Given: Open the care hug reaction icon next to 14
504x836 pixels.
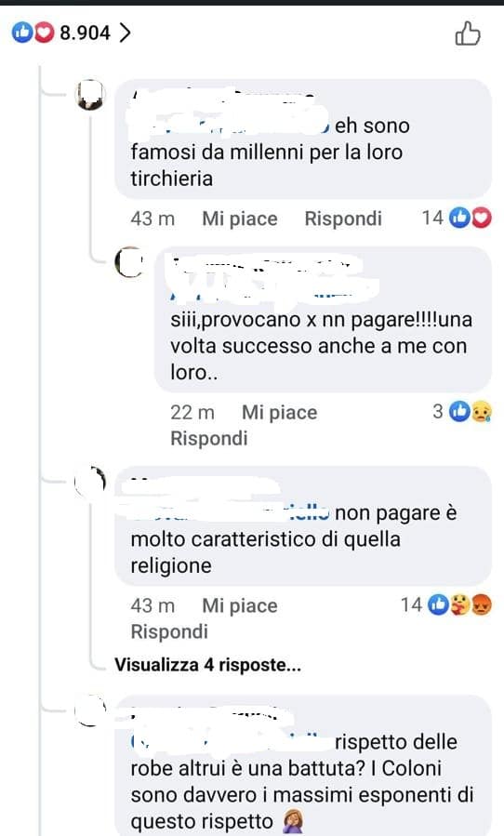Looking at the screenshot, I should pos(459,604).
